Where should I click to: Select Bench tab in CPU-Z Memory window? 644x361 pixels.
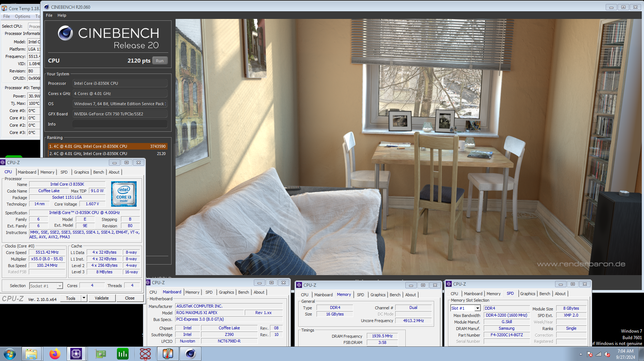click(395, 295)
